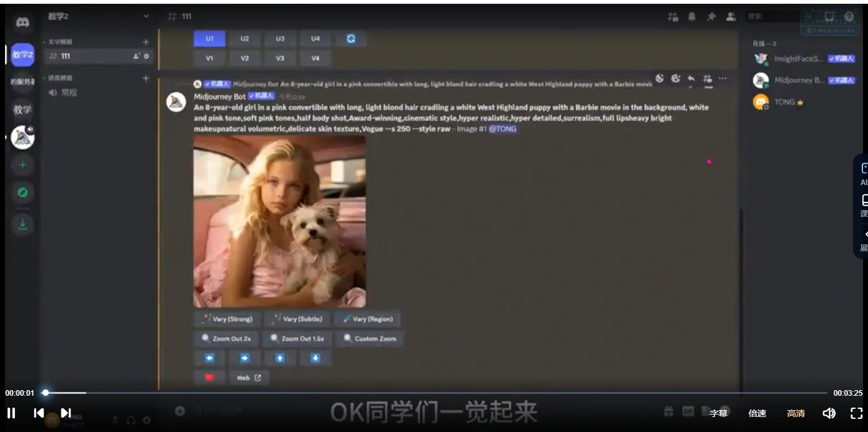
Task: Click the Vary (Strong) button
Action: pyautogui.click(x=227, y=319)
